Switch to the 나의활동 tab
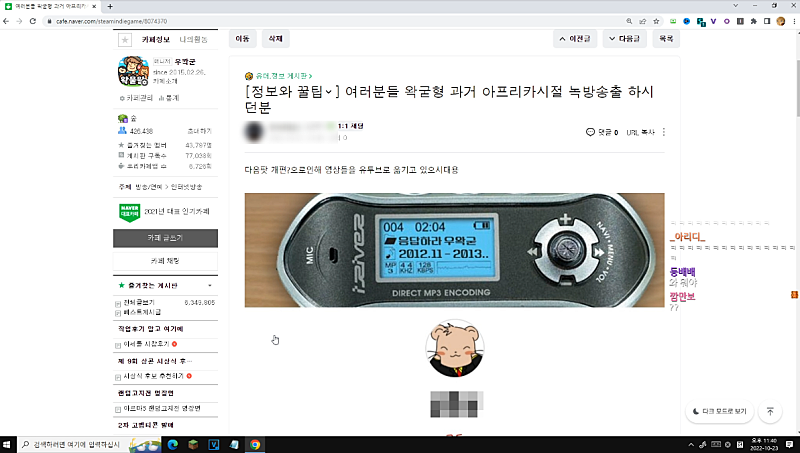The image size is (800, 453). coord(193,39)
